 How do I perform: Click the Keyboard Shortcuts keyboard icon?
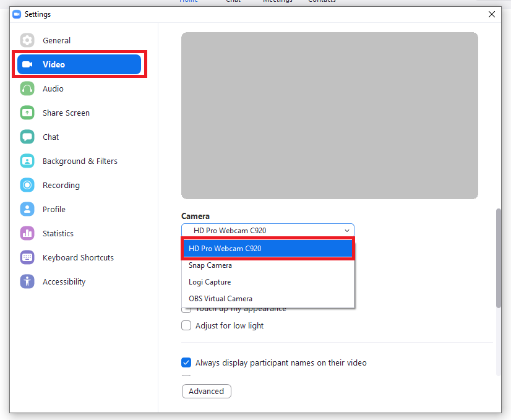coord(27,257)
